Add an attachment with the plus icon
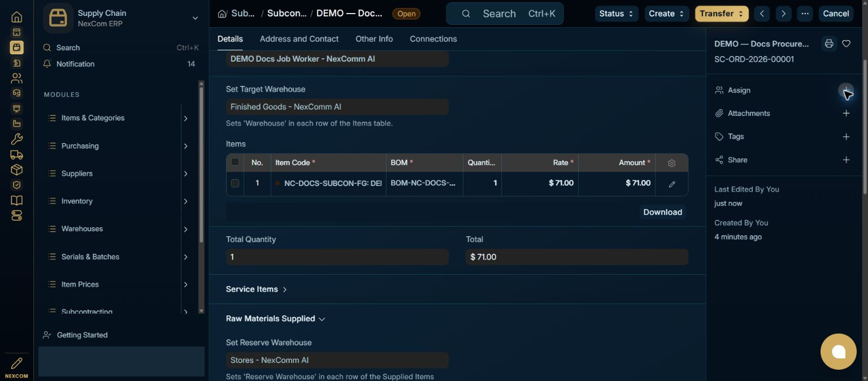The width and height of the screenshot is (868, 381). pyautogui.click(x=846, y=114)
